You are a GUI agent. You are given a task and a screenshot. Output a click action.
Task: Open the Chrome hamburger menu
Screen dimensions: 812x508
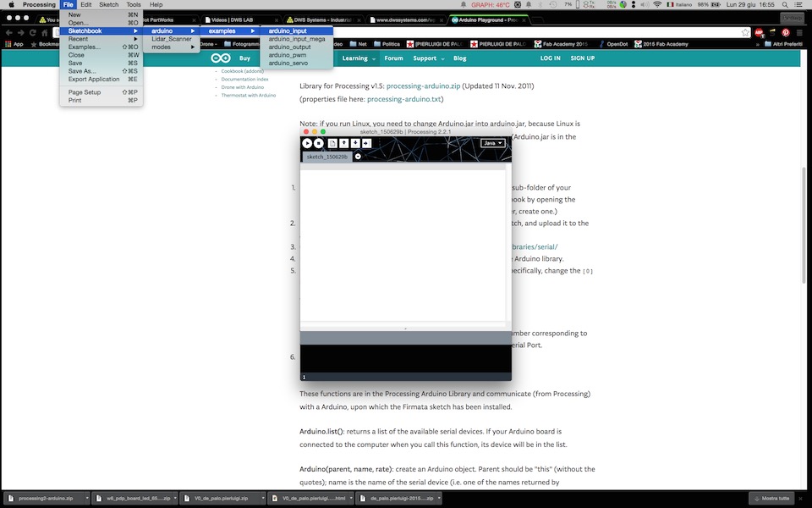pos(799,32)
